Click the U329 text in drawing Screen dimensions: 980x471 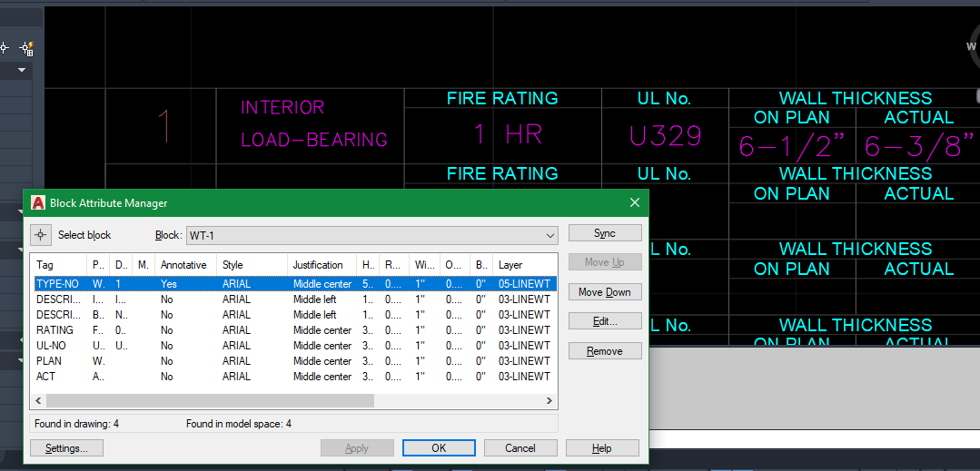click(666, 137)
